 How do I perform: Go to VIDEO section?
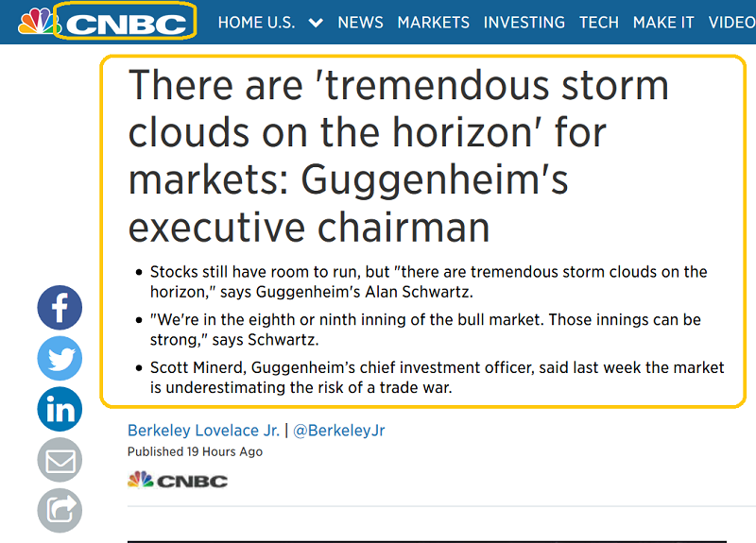coord(731,23)
